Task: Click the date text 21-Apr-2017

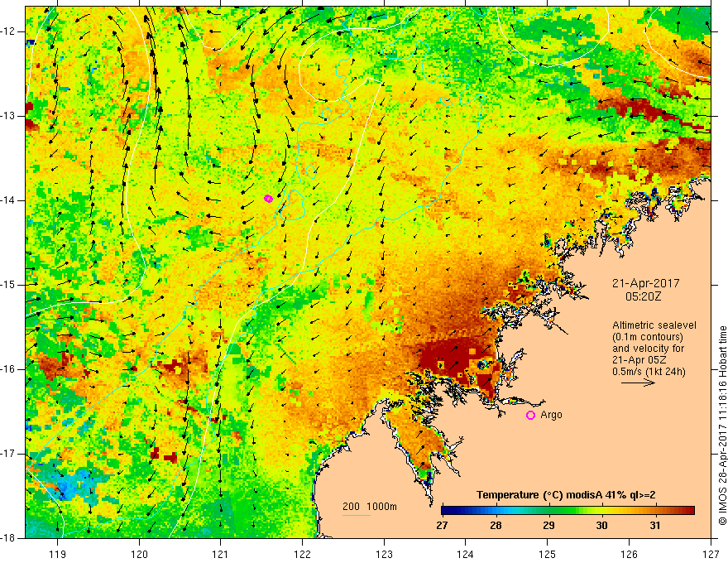Action: point(645,283)
